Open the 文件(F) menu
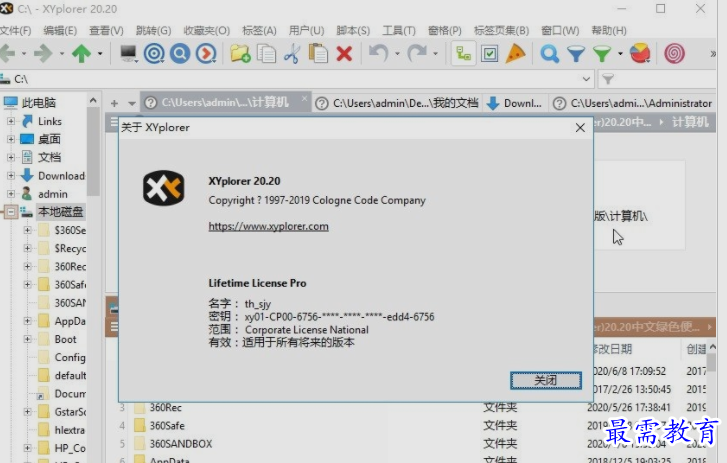 pos(15,31)
